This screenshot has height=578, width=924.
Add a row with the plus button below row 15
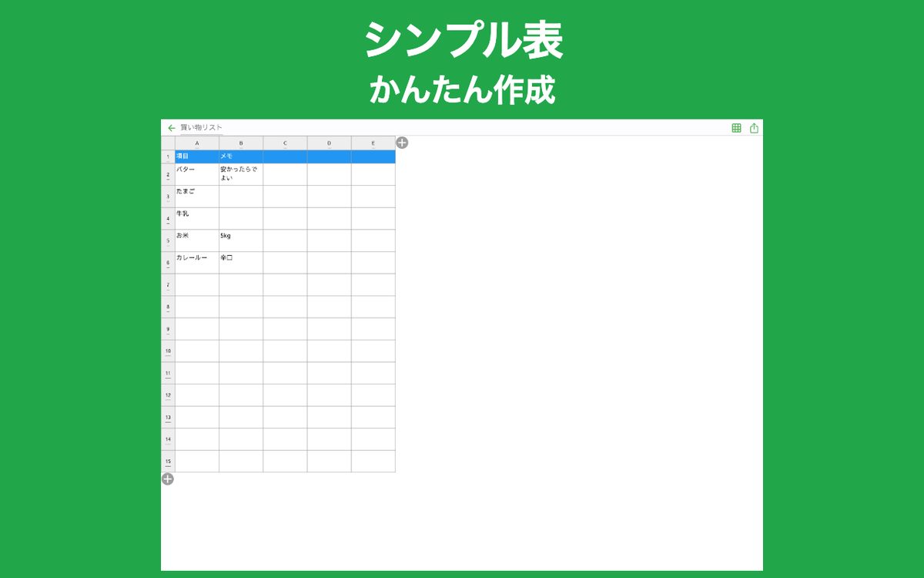(167, 479)
